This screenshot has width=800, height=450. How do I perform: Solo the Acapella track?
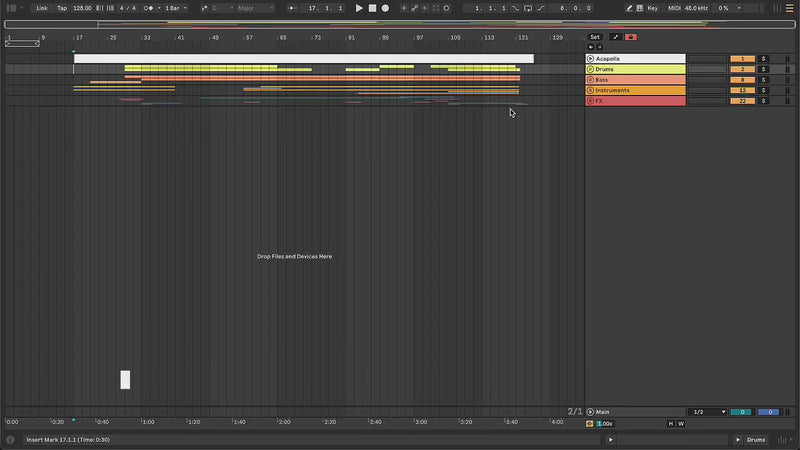[762, 59]
